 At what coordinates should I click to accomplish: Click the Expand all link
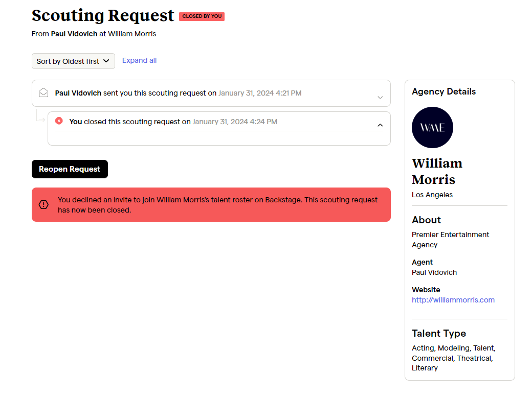click(x=139, y=60)
